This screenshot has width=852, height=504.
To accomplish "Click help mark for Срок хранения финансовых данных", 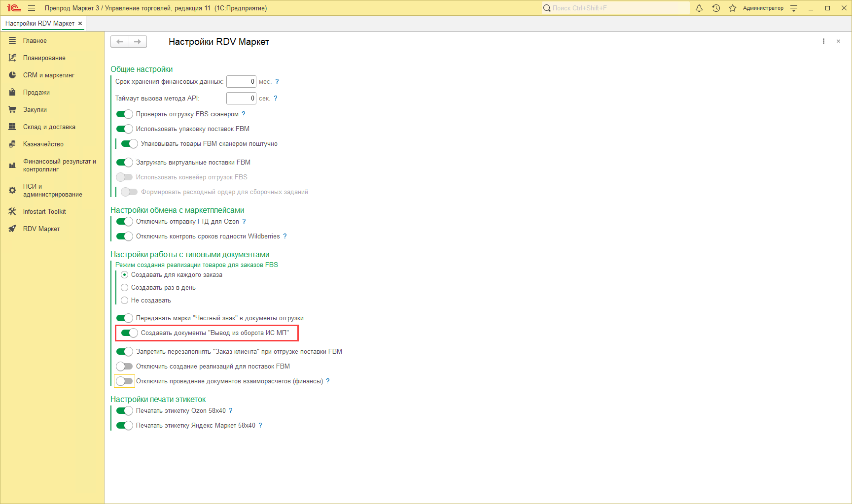I will coord(277,81).
